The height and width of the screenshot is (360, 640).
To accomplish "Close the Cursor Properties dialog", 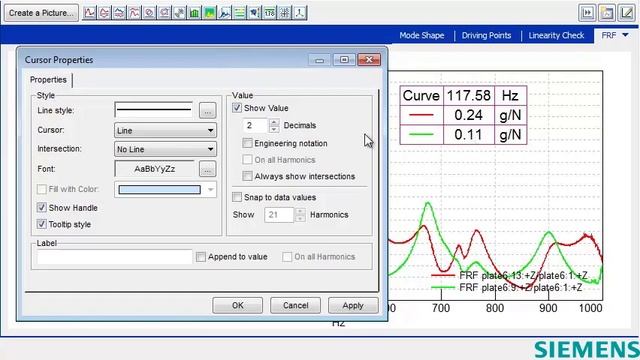I will pos(369,60).
